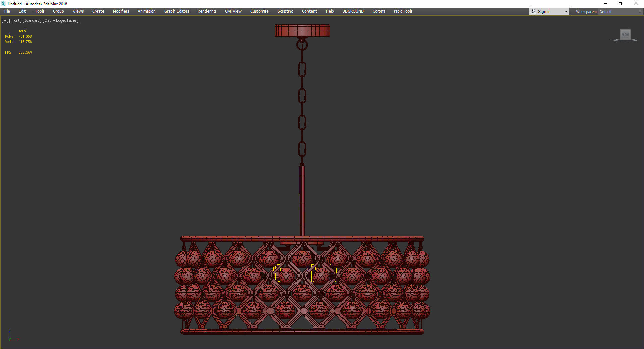Open the 3DGROUND menu
This screenshot has width=644, height=349.
353,11
